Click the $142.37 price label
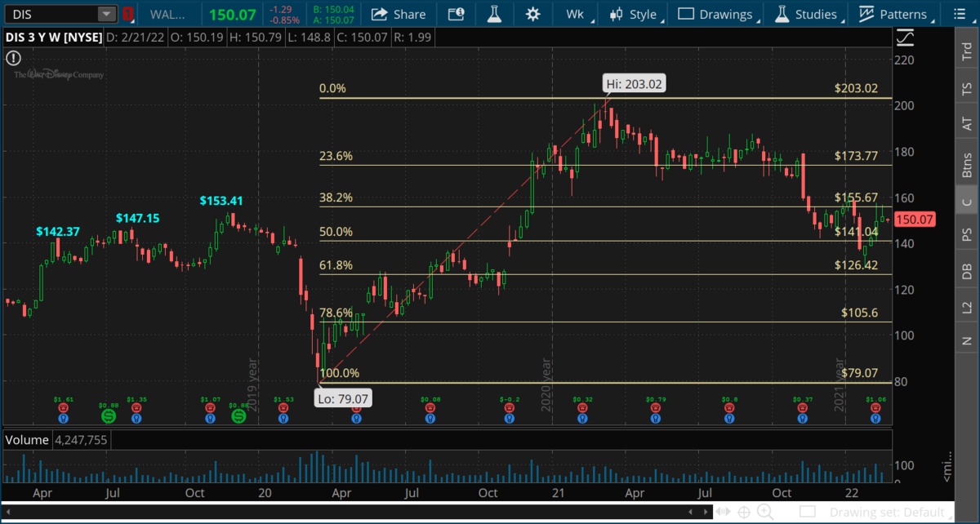The image size is (980, 524). tap(58, 232)
